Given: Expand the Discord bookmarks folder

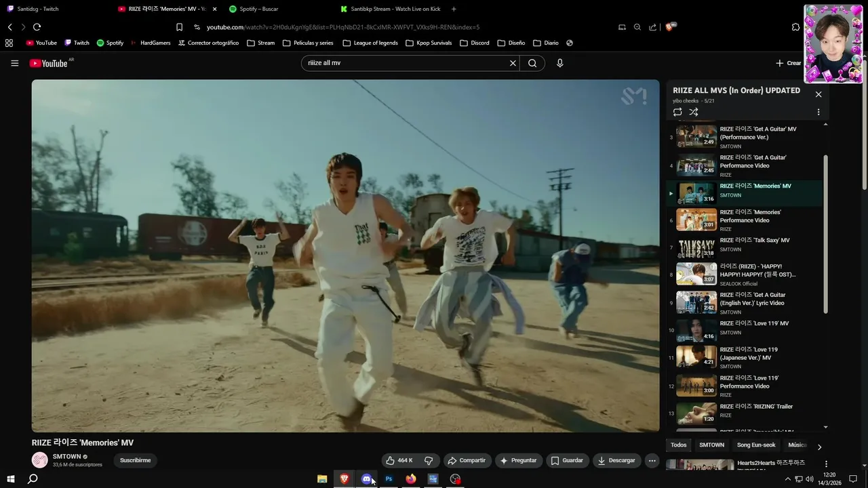Looking at the screenshot, I should click(474, 43).
